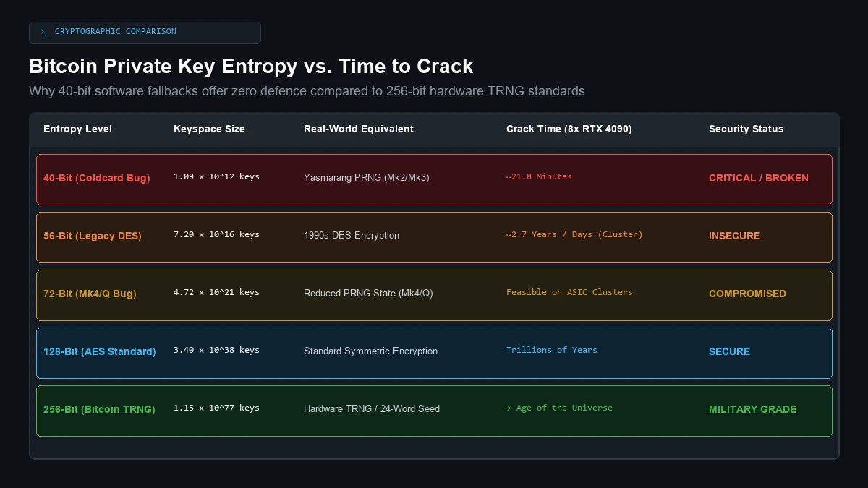Select the 56-Bit (Legacy DES) row label
The height and width of the screenshot is (488, 868).
click(93, 236)
